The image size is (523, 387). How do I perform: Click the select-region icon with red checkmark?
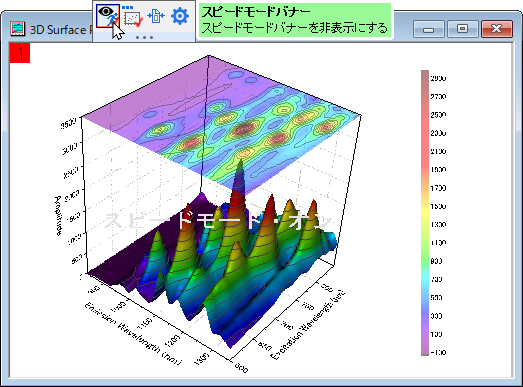click(x=133, y=16)
